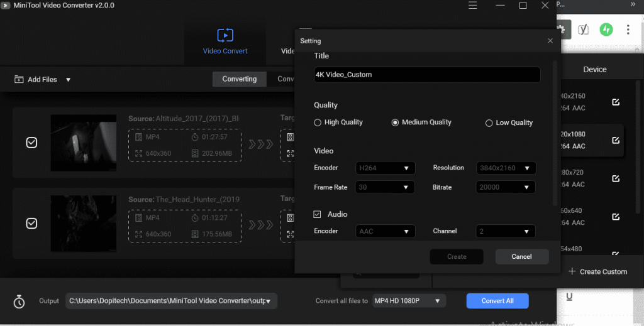Screen dimensions: 644x326
Task: Click the Setting dialog vertical scrollbar
Action: click(555, 133)
